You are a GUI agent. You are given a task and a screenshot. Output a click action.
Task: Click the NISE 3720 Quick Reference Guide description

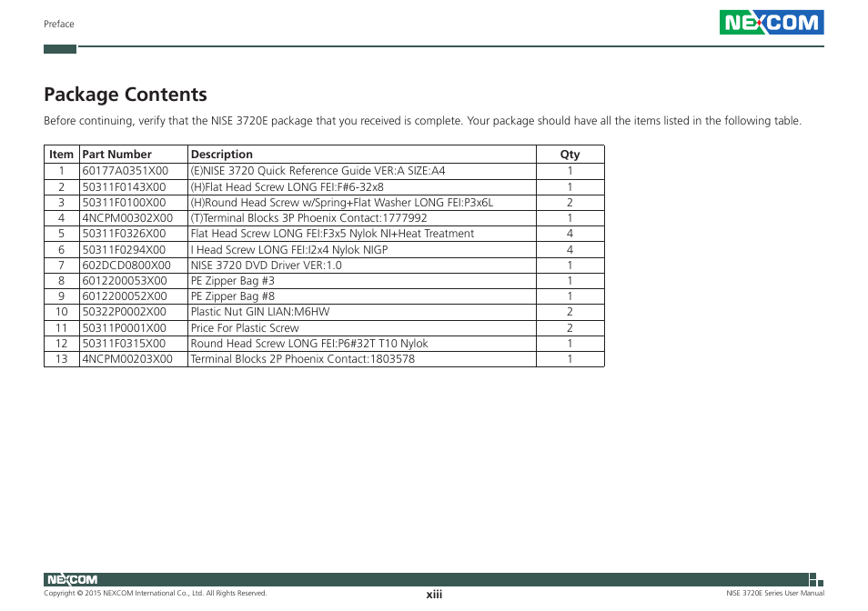[x=318, y=171]
